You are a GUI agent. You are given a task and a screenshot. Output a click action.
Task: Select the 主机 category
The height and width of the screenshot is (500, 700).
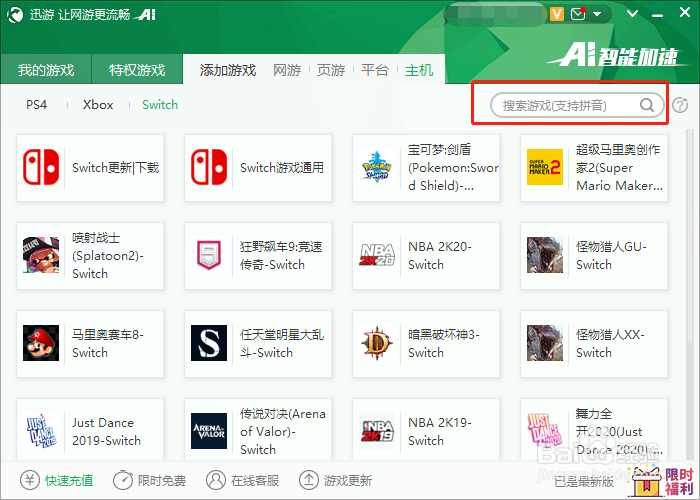pyautogui.click(x=419, y=70)
